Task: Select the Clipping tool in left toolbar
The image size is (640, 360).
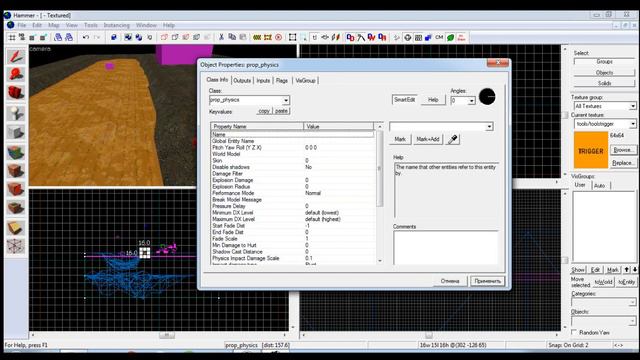Action: 16,228
